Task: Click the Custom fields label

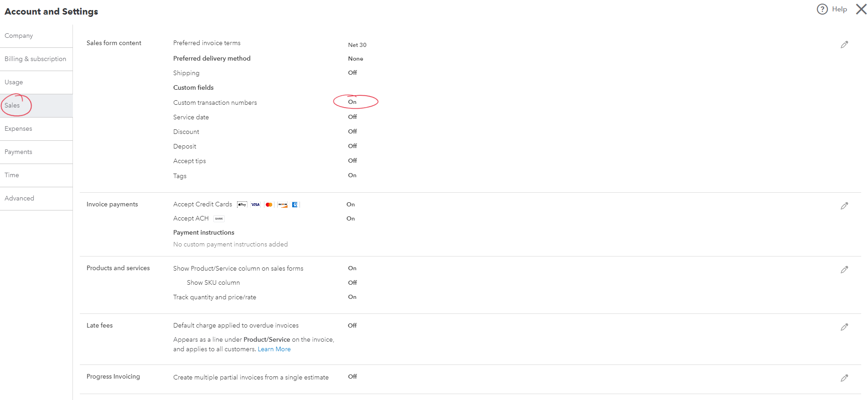Action: [193, 88]
